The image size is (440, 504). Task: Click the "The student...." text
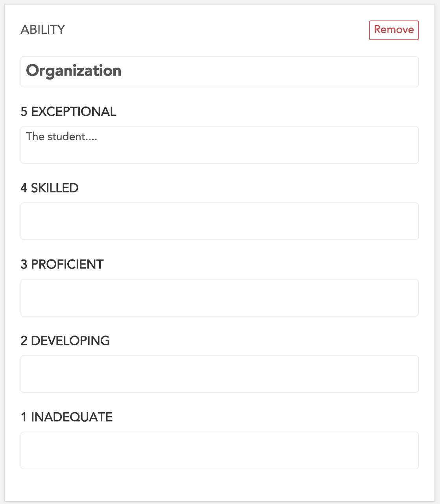tap(61, 137)
